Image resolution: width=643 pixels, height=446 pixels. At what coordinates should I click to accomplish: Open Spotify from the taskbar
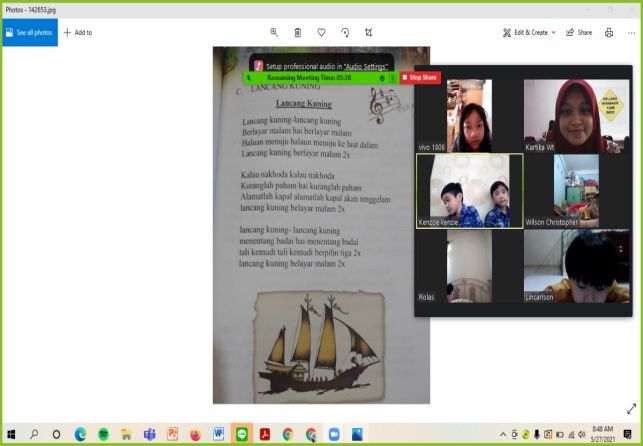point(103,434)
